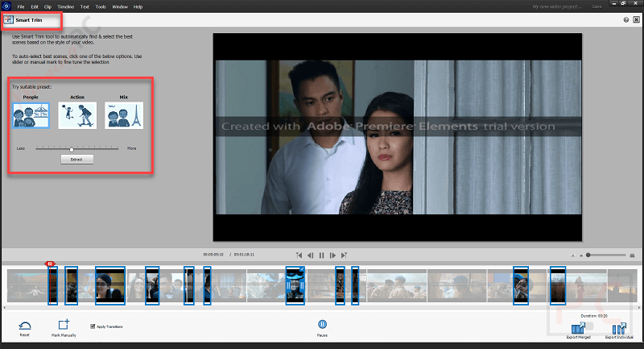Image resolution: width=644 pixels, height=349 pixels.
Task: Click the total duration timecode
Action: pos(244,255)
